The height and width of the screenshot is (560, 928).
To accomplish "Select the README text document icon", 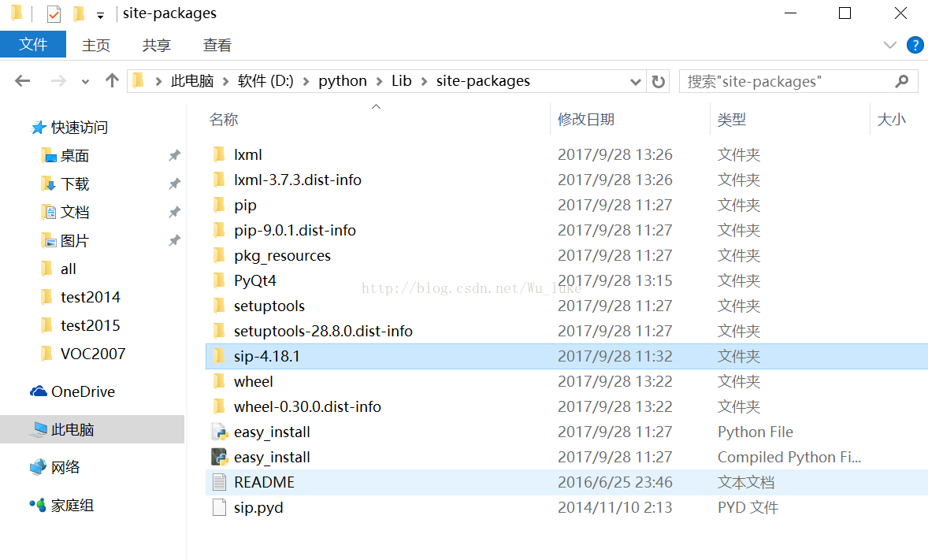I will click(219, 483).
